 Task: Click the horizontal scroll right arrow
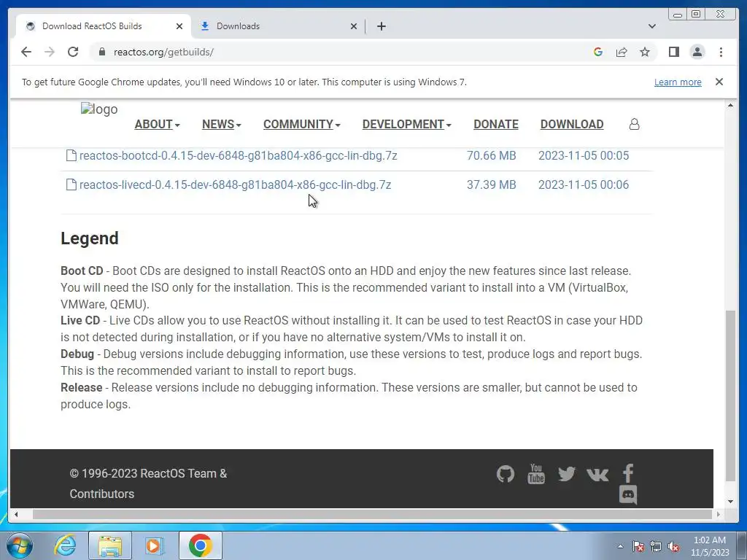[719, 514]
